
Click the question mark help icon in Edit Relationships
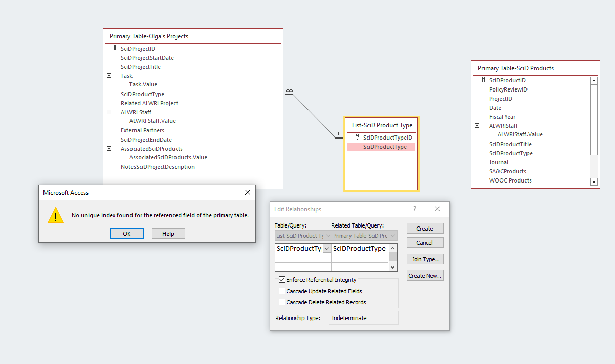415,209
